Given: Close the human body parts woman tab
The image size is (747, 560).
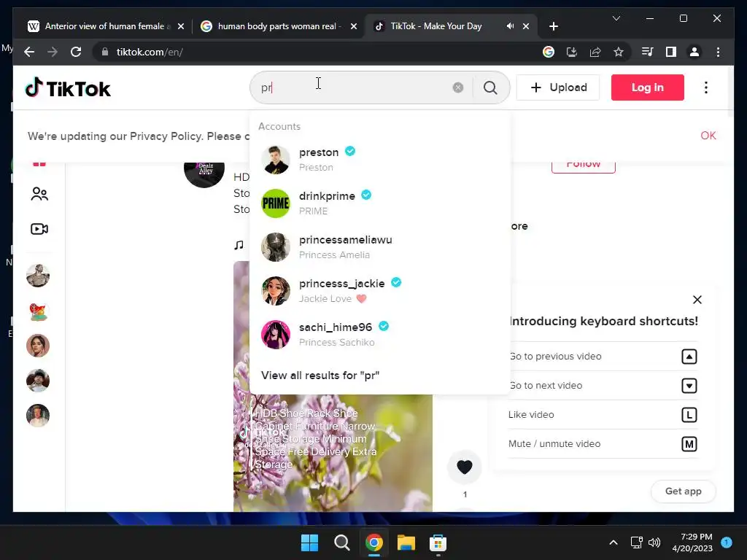Looking at the screenshot, I should (354, 26).
